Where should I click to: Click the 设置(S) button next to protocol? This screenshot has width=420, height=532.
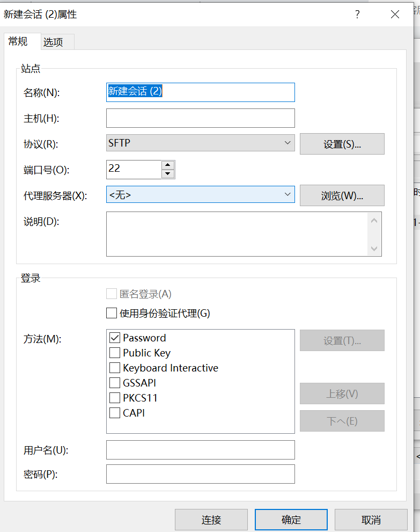pyautogui.click(x=342, y=143)
